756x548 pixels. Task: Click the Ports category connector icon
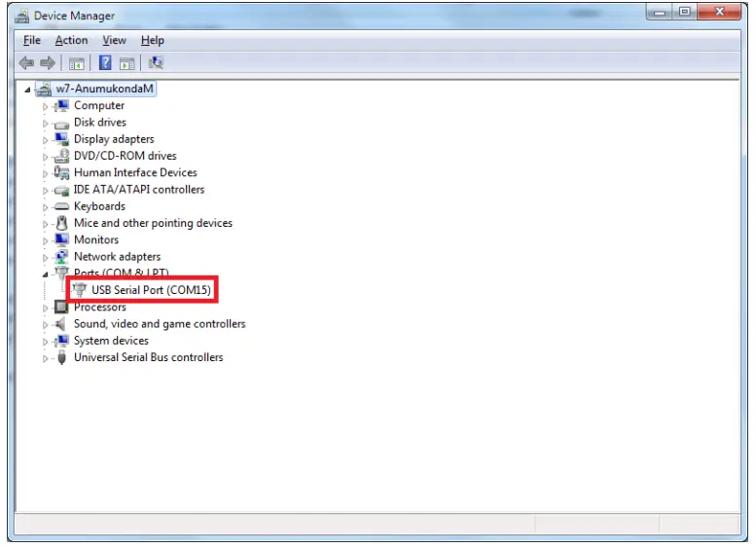[61, 274]
